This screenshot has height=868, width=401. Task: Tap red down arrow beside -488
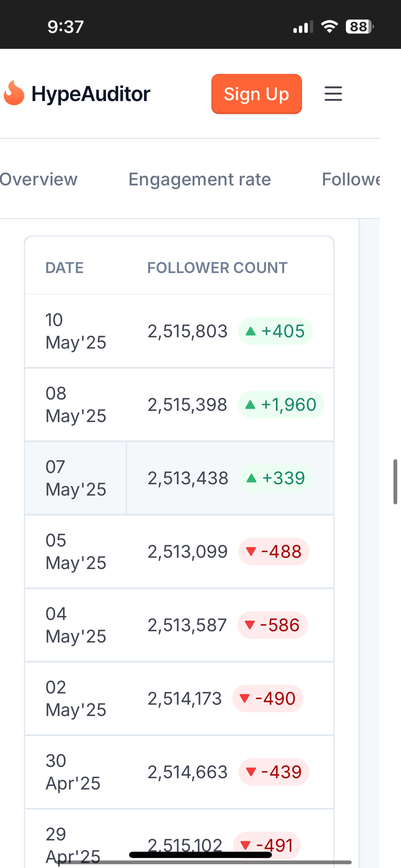pyautogui.click(x=251, y=552)
